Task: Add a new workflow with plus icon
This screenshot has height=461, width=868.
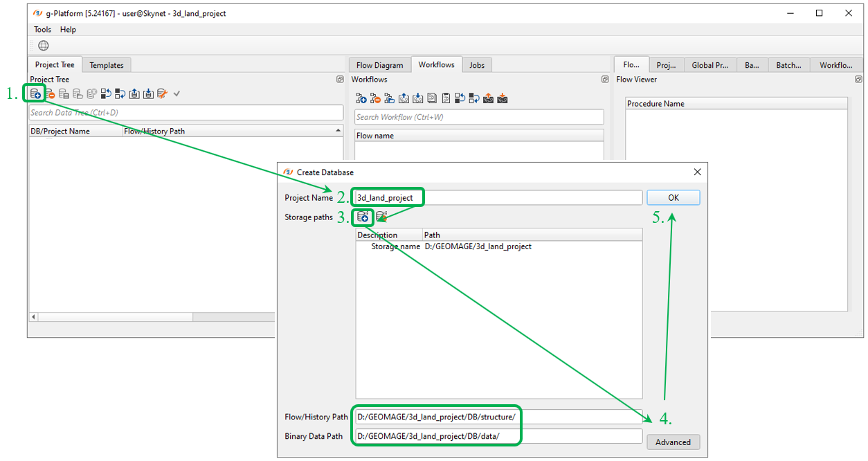Action: [x=361, y=98]
